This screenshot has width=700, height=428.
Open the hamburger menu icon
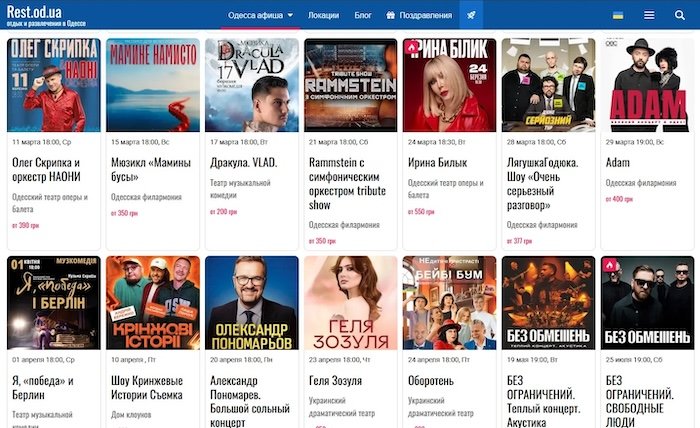[649, 15]
